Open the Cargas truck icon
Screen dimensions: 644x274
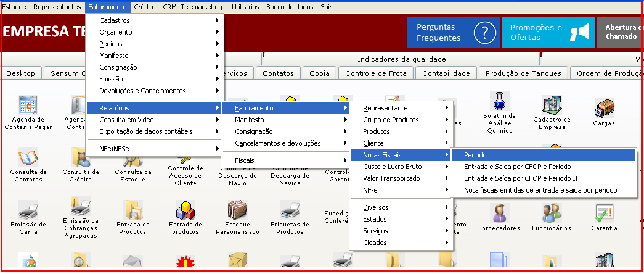point(604,108)
